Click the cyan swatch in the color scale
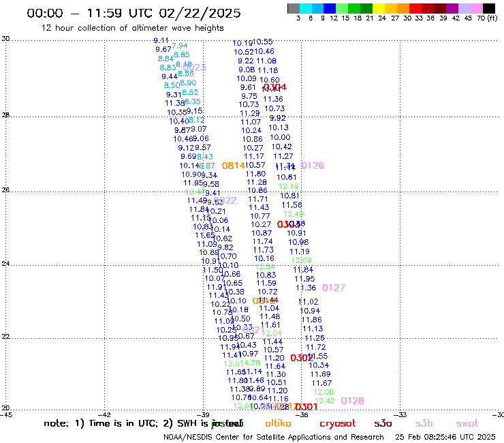504x443 pixels. click(x=306, y=8)
